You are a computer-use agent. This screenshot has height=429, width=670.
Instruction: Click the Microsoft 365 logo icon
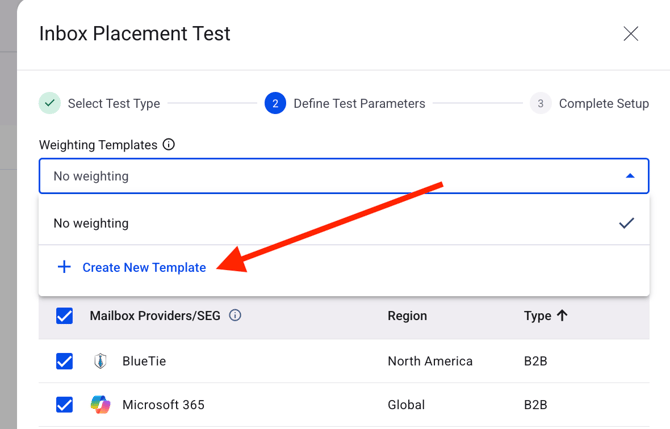(100, 405)
